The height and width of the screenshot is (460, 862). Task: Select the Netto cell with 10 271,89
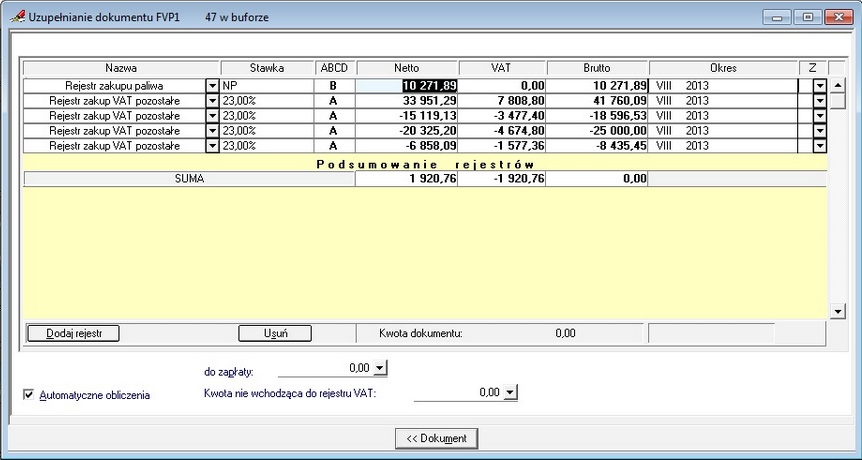[x=407, y=86]
